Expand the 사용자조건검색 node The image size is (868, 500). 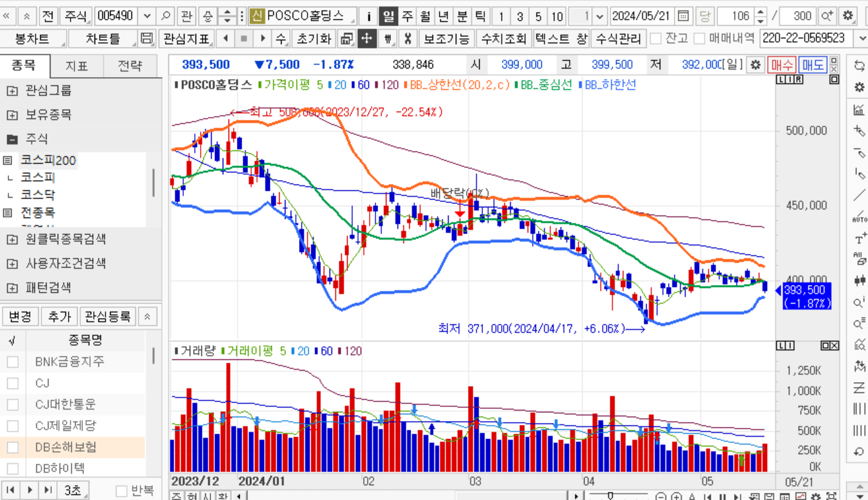12,264
